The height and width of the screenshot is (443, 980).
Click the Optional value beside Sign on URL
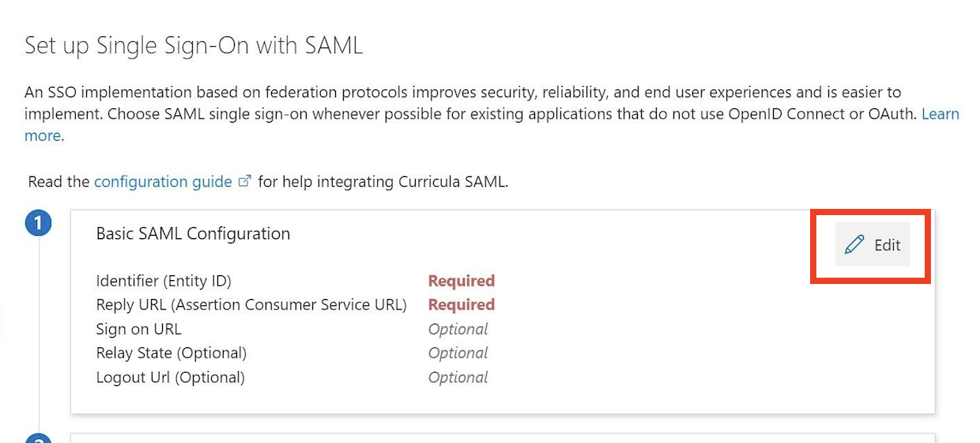point(458,329)
